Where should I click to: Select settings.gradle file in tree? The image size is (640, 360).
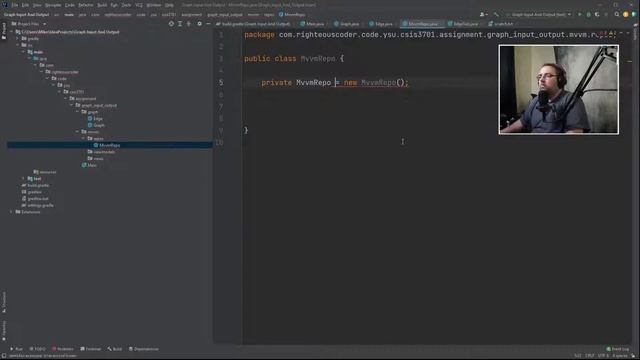[x=38, y=205]
